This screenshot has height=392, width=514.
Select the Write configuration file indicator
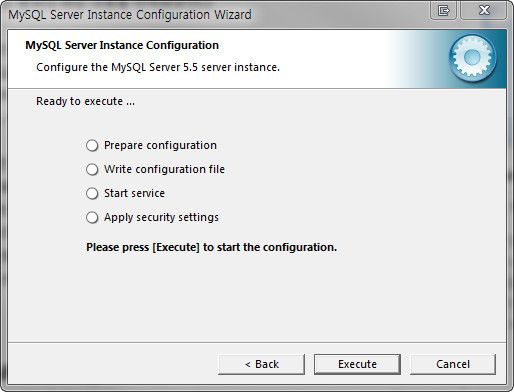point(92,169)
